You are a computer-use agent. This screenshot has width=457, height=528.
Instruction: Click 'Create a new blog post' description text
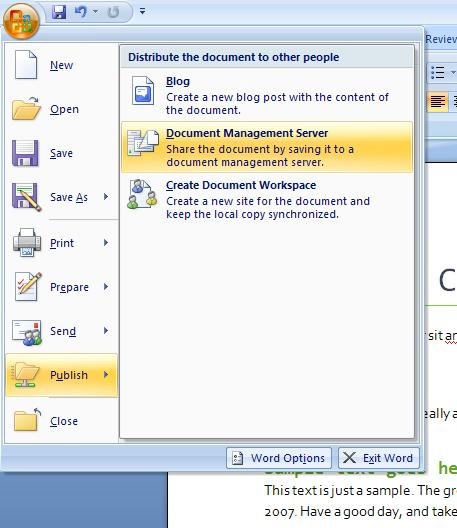pos(278,104)
